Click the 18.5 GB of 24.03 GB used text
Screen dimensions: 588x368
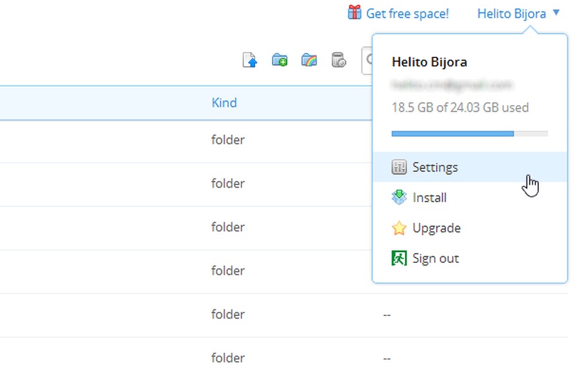tap(460, 108)
